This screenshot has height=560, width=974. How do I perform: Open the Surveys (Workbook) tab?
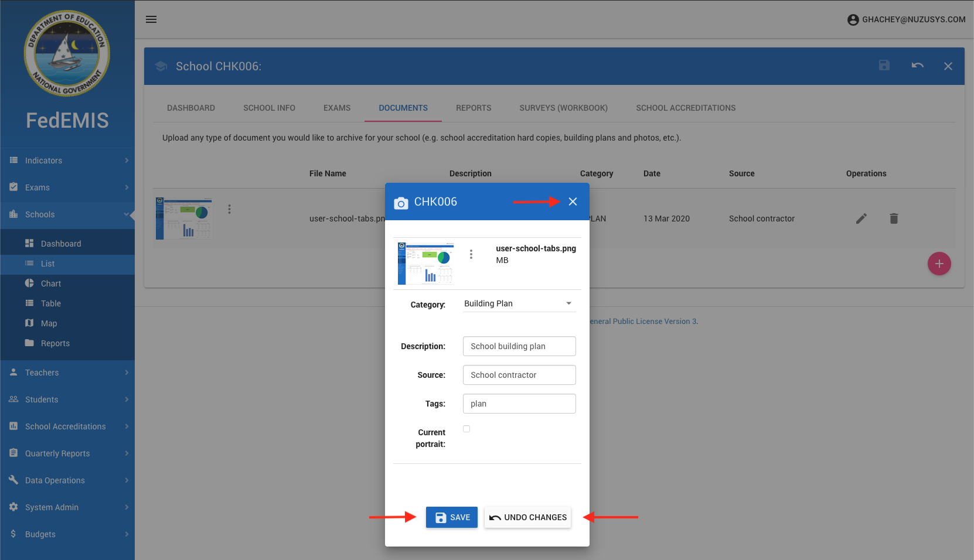563,108
